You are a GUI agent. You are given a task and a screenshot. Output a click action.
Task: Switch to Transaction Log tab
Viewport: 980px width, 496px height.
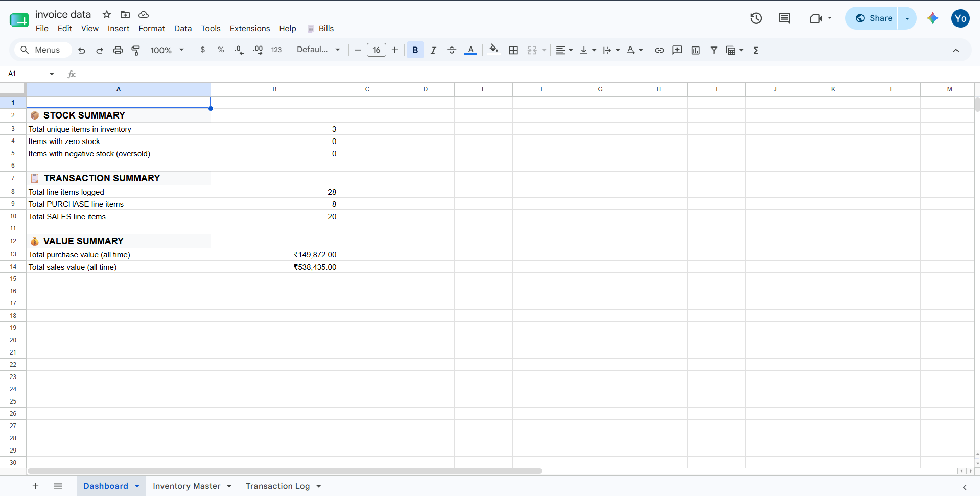tap(278, 486)
